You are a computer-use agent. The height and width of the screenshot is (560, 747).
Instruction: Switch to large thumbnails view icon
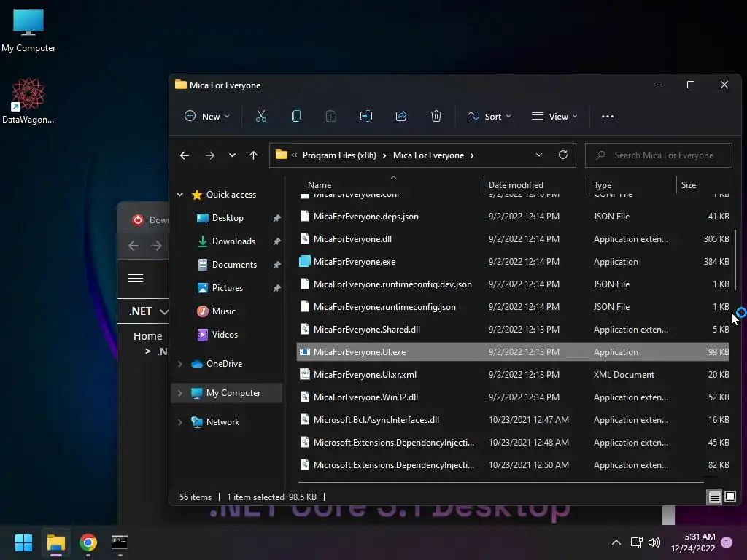(729, 497)
